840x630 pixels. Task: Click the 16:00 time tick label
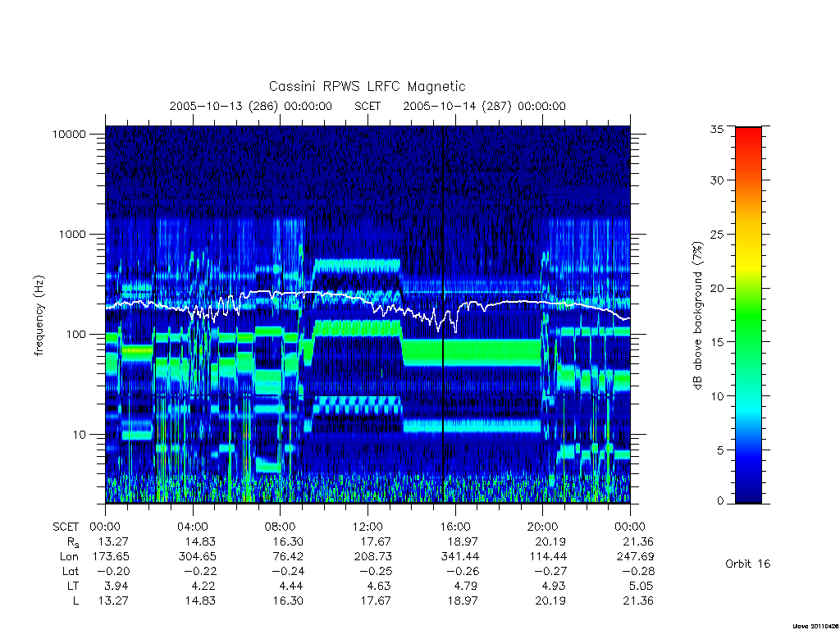455,527
